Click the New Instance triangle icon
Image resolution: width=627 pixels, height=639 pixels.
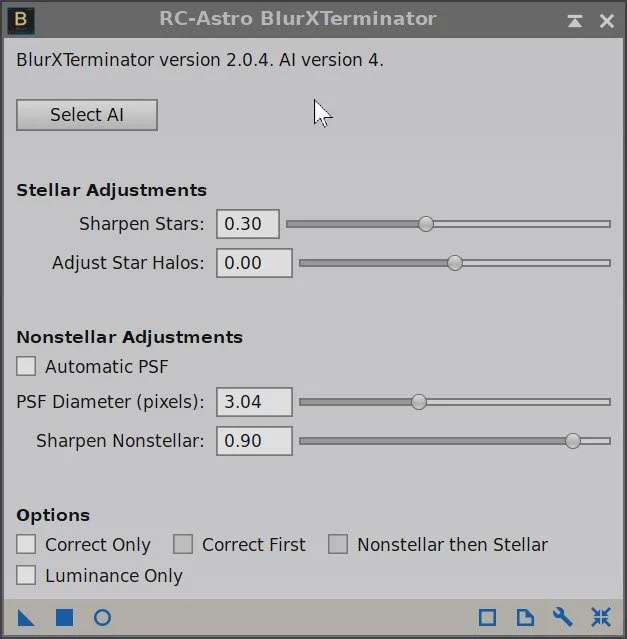(26, 618)
